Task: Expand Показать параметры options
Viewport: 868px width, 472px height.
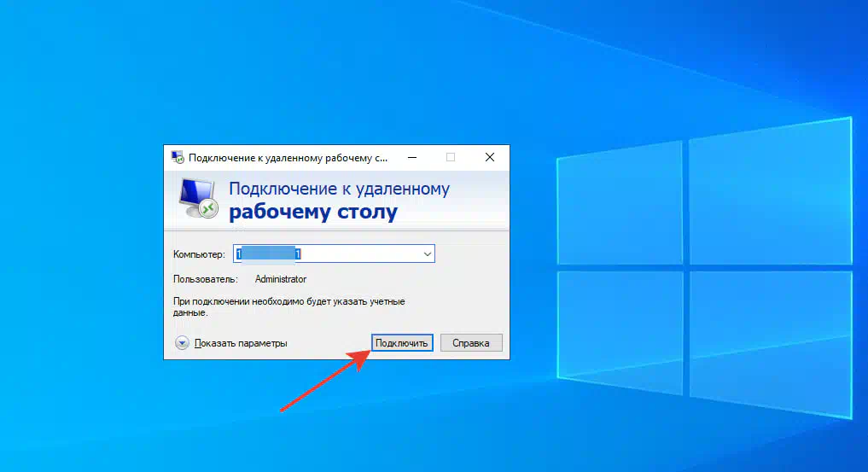Action: click(x=231, y=343)
